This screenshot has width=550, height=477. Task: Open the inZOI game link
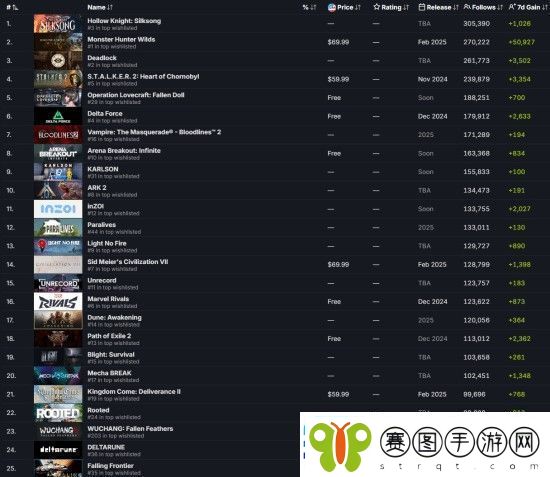pos(95,206)
